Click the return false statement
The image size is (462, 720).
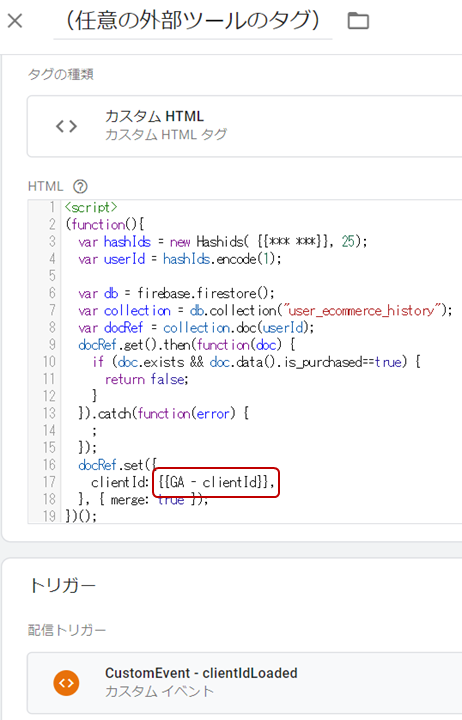146,379
